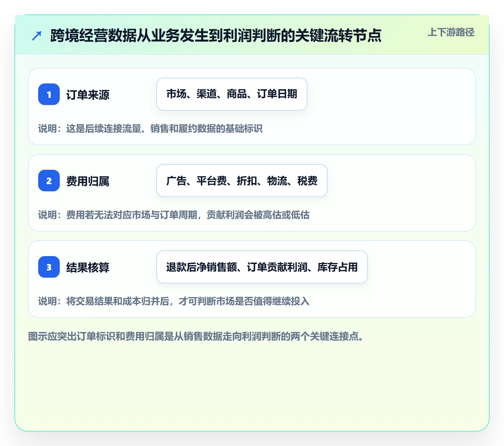The width and height of the screenshot is (504, 446).
Task: Click the step 2 number badge
Action: coord(49,181)
